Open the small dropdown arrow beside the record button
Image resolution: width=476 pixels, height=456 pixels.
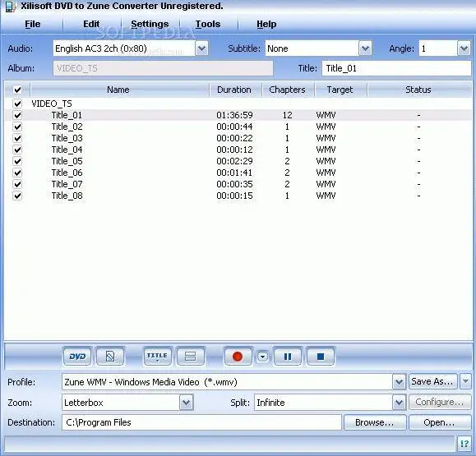coord(262,357)
